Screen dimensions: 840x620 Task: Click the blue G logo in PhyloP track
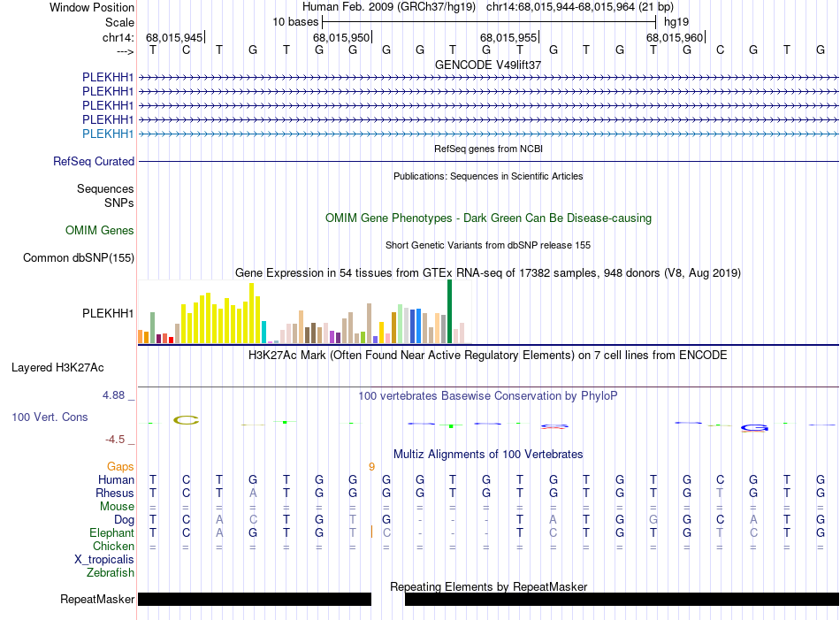[754, 428]
